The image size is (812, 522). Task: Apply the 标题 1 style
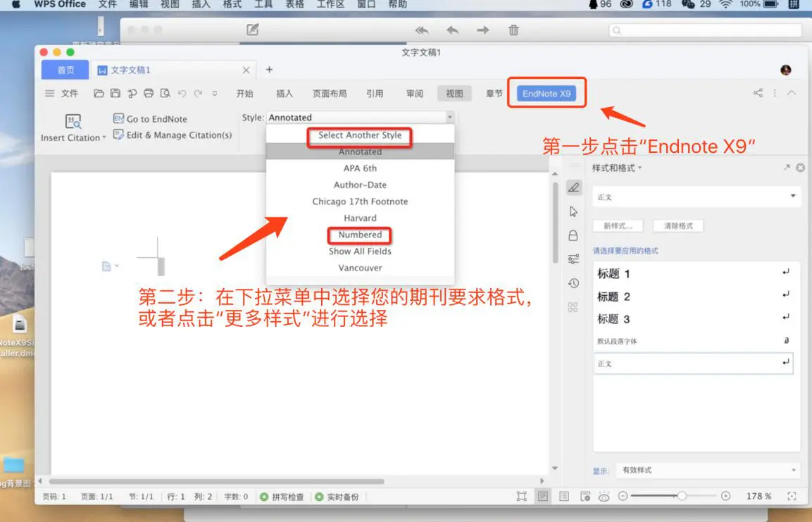click(693, 273)
